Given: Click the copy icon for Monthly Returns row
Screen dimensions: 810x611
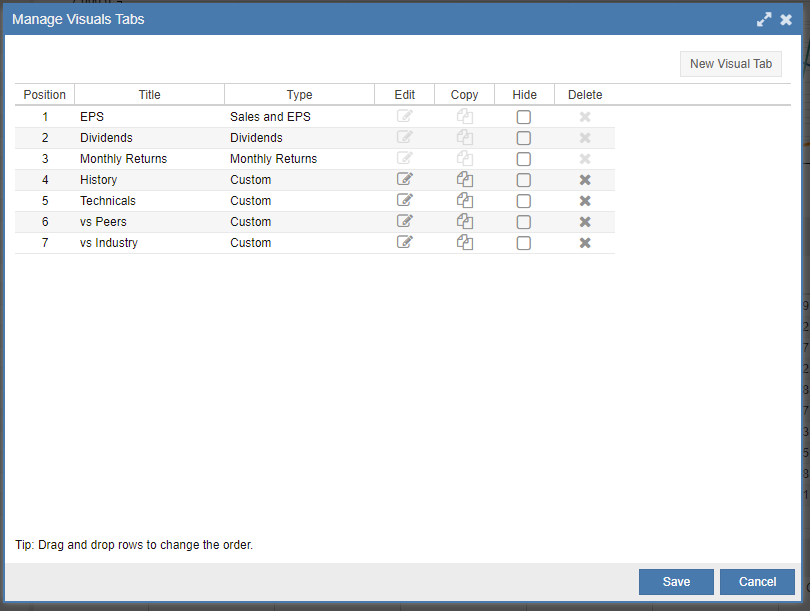Looking at the screenshot, I should [465, 159].
